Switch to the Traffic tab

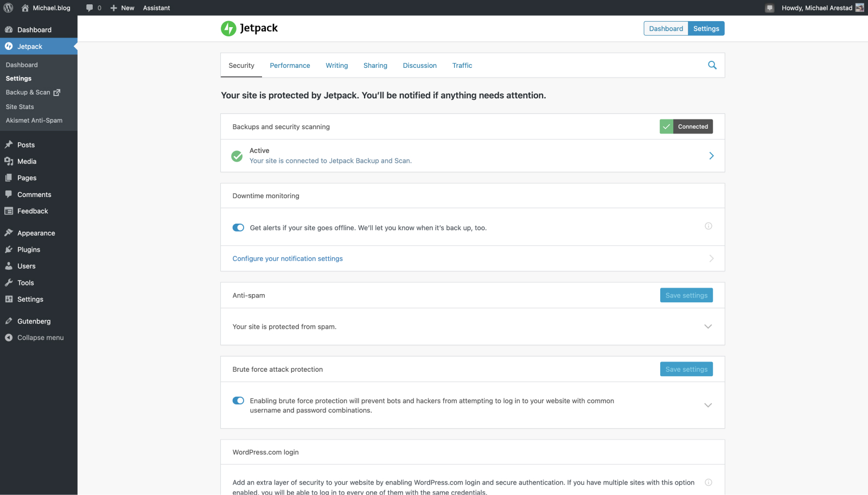point(462,65)
